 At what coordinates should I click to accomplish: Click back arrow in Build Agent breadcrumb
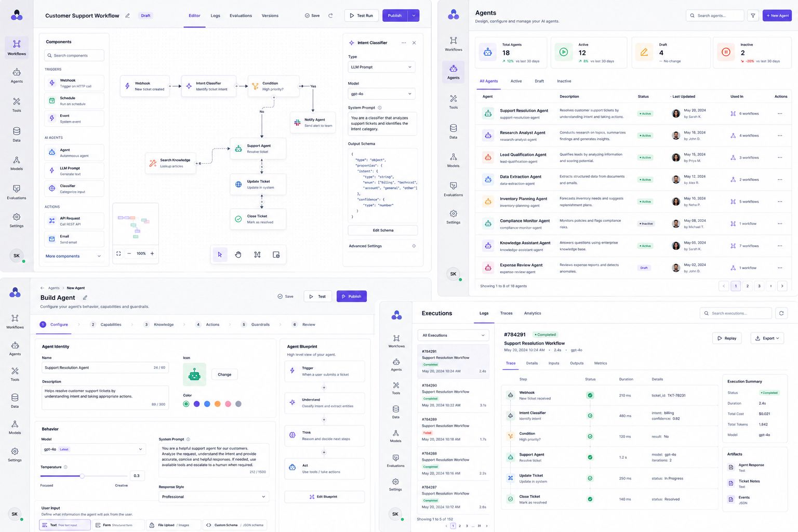[x=42, y=288]
